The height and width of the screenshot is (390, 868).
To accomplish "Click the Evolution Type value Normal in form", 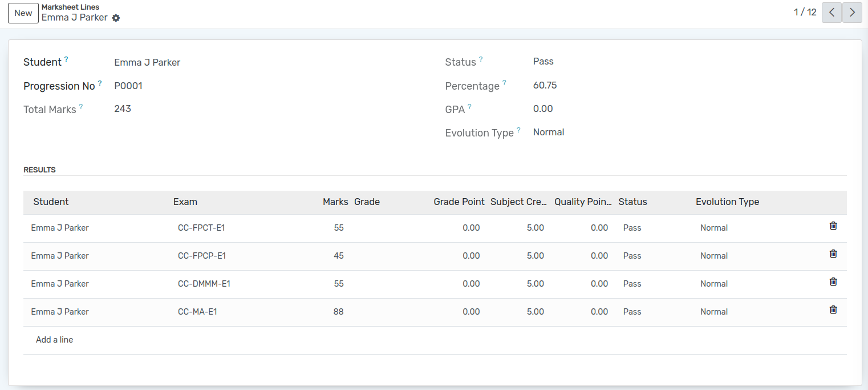I will 549,132.
